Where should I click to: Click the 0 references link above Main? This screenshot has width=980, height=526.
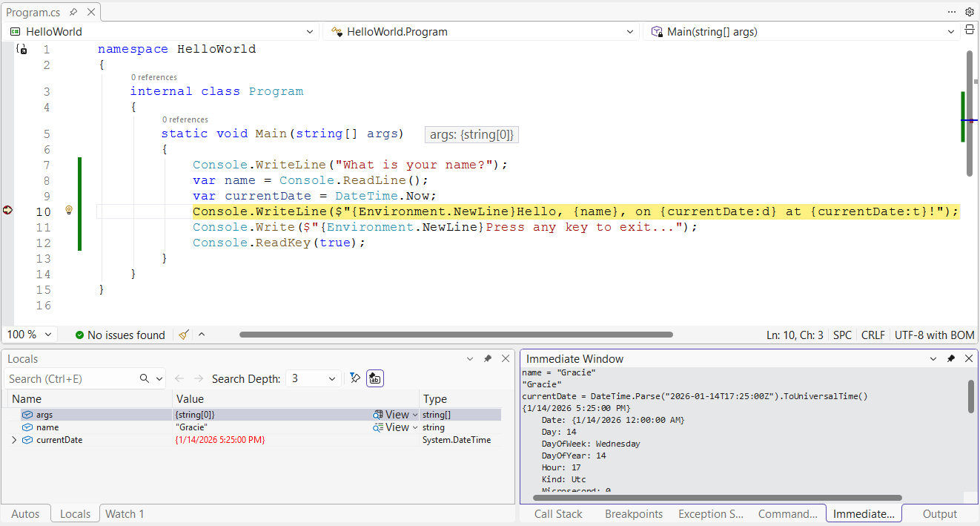pyautogui.click(x=185, y=119)
